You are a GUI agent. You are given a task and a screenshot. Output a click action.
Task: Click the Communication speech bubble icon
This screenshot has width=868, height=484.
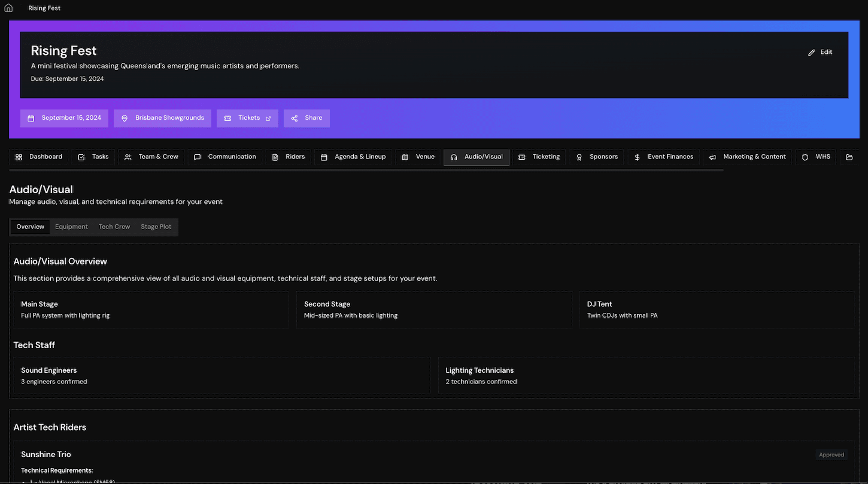(198, 157)
